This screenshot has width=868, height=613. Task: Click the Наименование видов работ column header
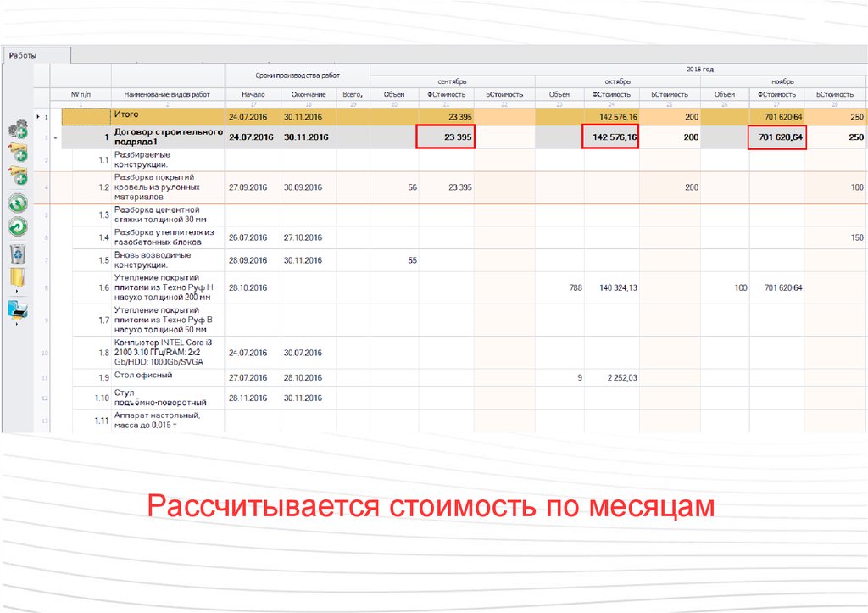(167, 95)
